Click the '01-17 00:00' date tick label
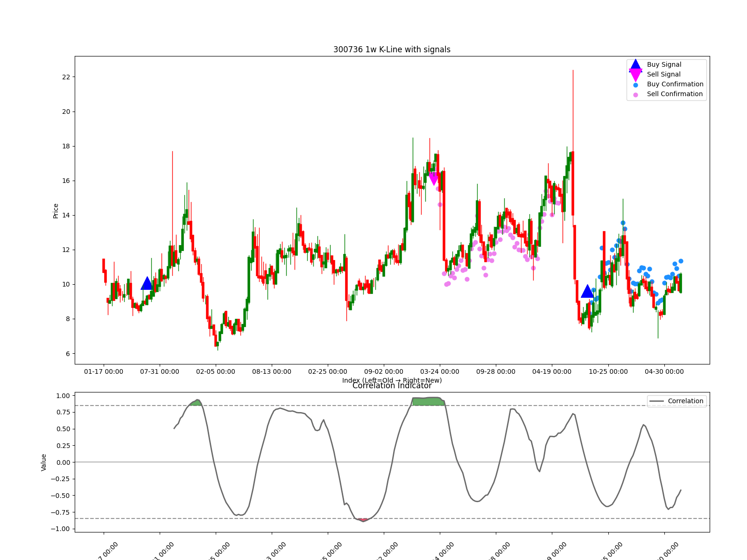The image size is (747, 560). click(x=104, y=372)
